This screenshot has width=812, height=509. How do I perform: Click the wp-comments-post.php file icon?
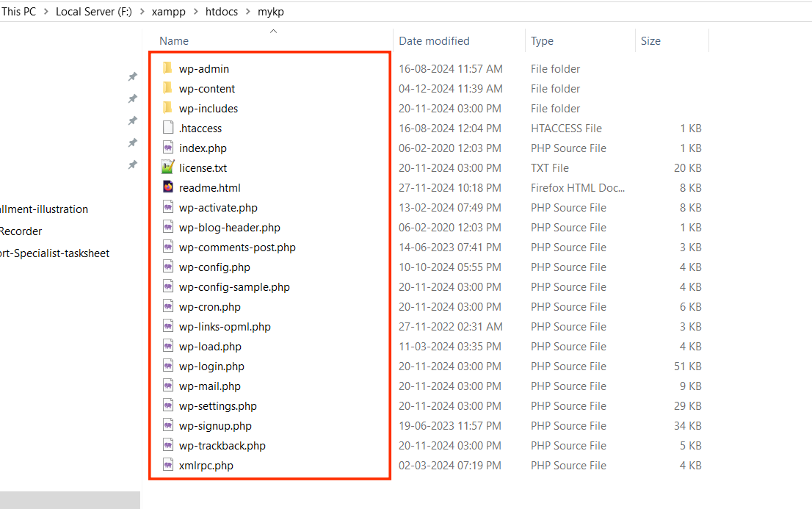168,246
